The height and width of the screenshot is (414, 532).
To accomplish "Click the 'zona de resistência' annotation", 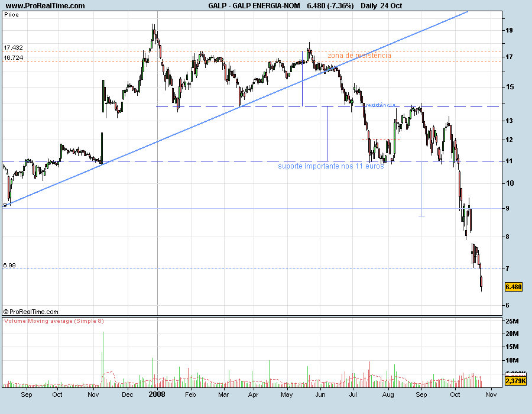I will point(359,56).
